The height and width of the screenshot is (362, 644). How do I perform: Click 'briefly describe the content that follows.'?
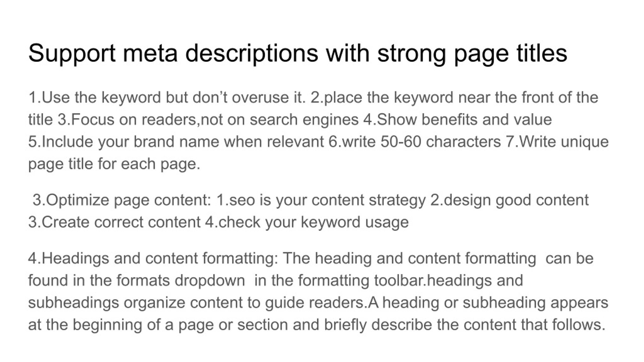[x=465, y=325]
